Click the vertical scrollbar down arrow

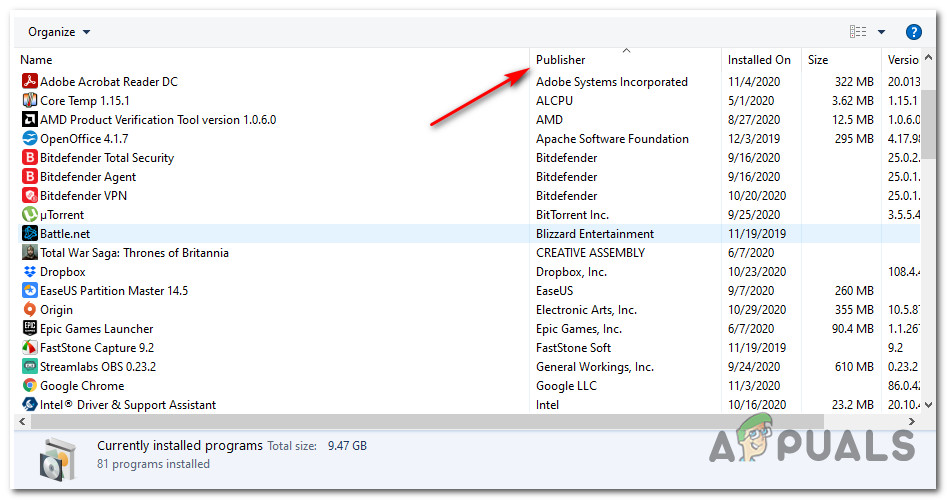pos(929,405)
